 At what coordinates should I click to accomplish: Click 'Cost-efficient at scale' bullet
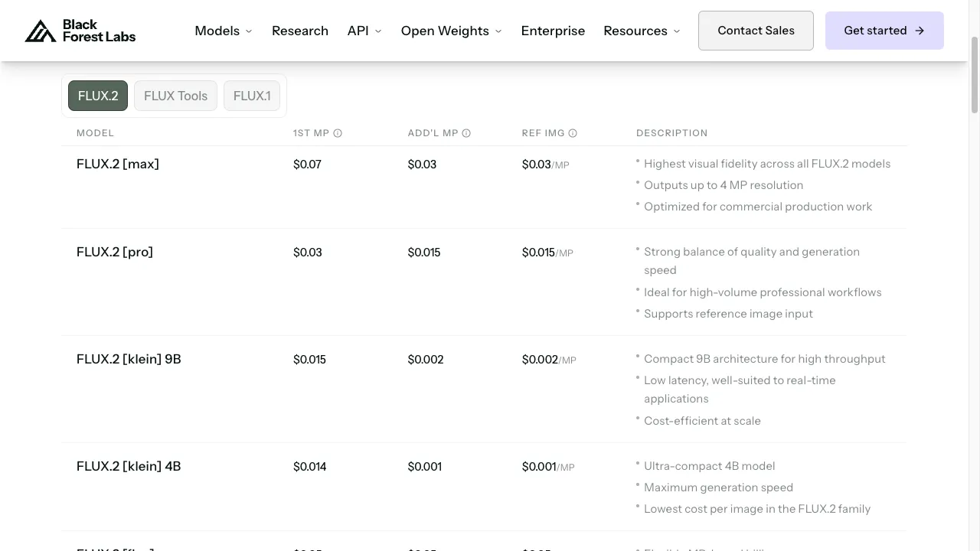702,421
